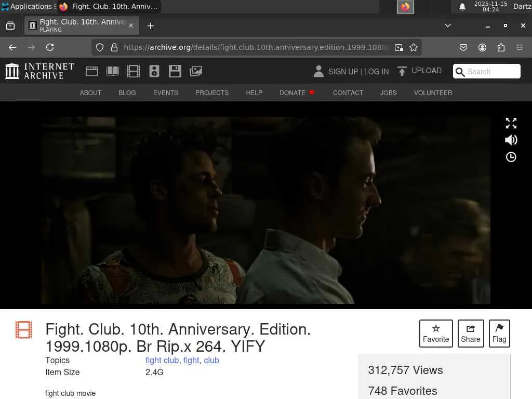
Task: Focus the Internet Archive search field
Action: (x=486, y=71)
